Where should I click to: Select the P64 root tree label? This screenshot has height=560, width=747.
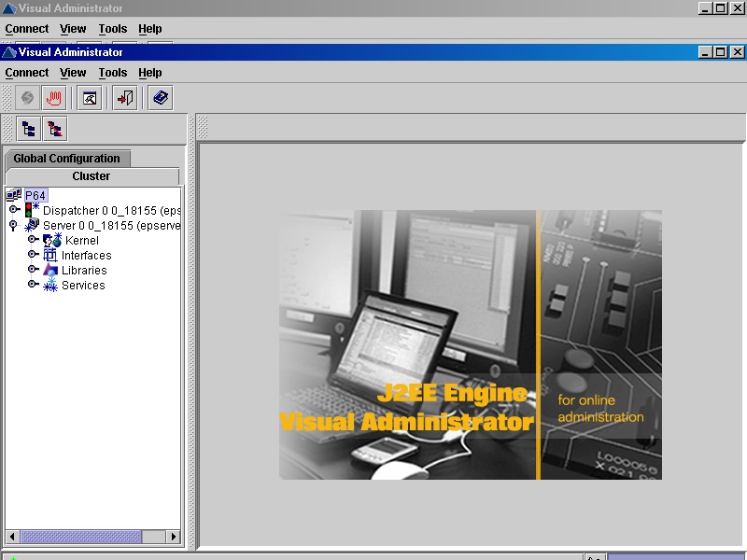click(35, 195)
